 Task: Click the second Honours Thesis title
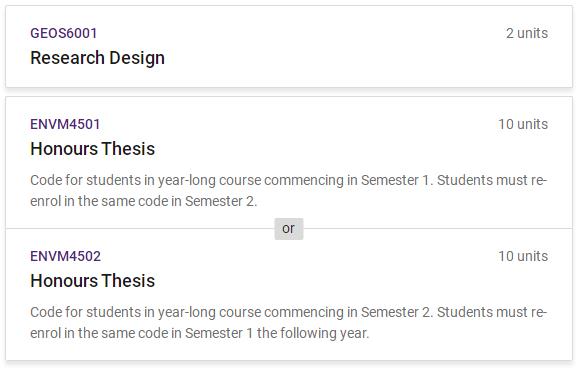pos(93,281)
